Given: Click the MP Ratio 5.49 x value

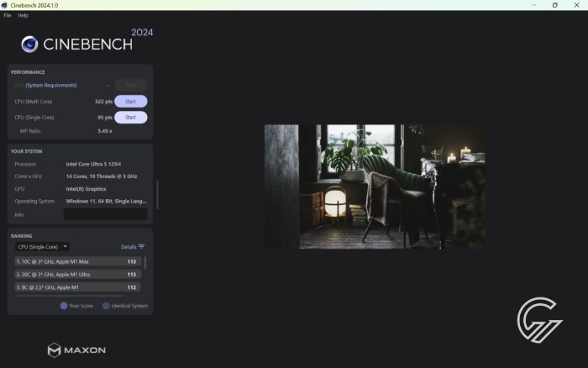Looking at the screenshot, I should coord(105,131).
